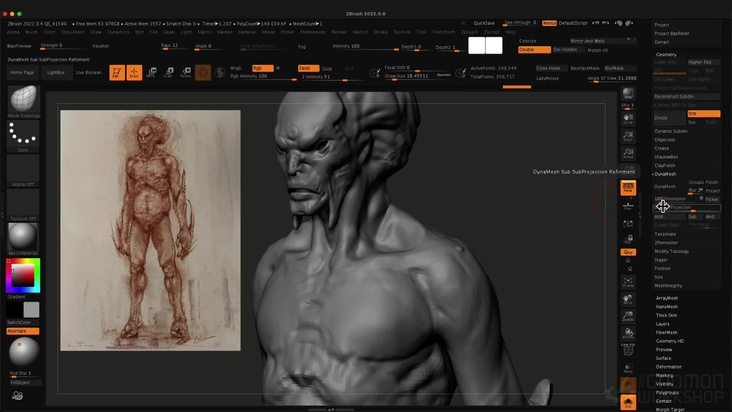Click the Actual size icon
732x412 pixels.
click(x=628, y=153)
